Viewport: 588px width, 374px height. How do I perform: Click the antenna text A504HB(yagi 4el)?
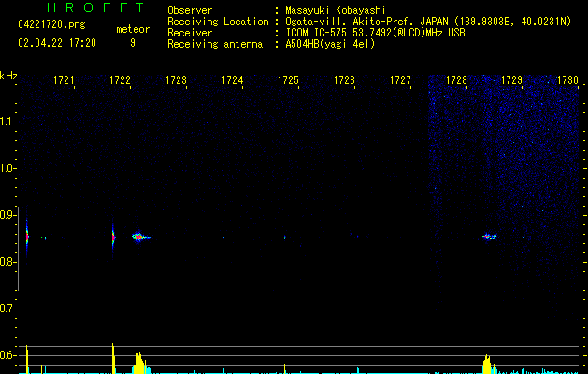330,44
